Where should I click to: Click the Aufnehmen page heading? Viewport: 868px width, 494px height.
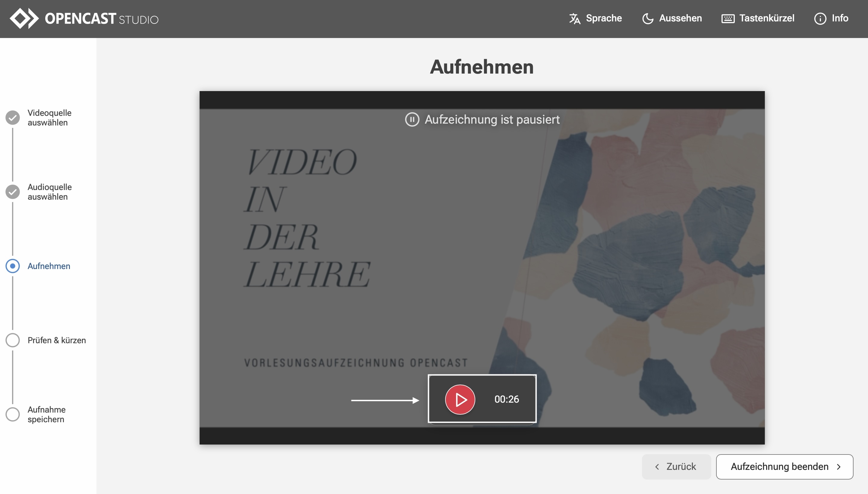tap(482, 67)
